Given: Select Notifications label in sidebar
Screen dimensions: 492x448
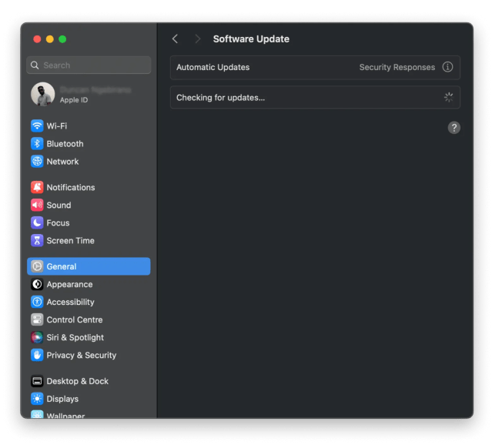Looking at the screenshot, I should (x=71, y=187).
